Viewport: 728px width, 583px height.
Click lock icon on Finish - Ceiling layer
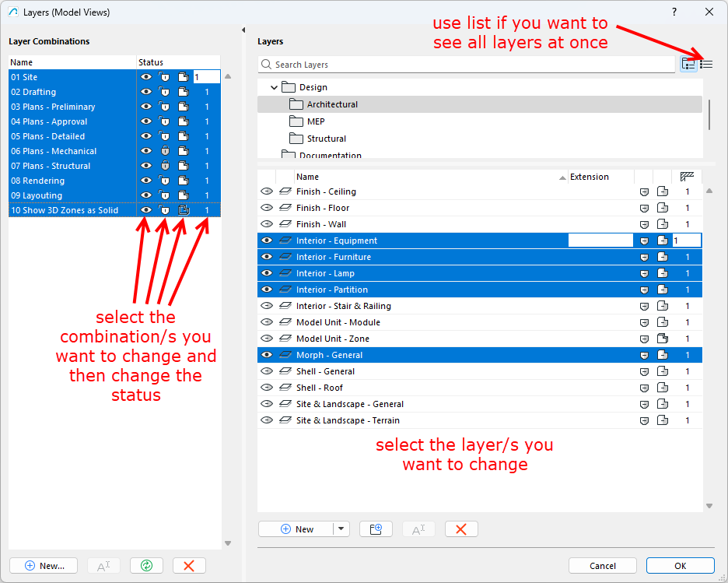[x=644, y=191]
